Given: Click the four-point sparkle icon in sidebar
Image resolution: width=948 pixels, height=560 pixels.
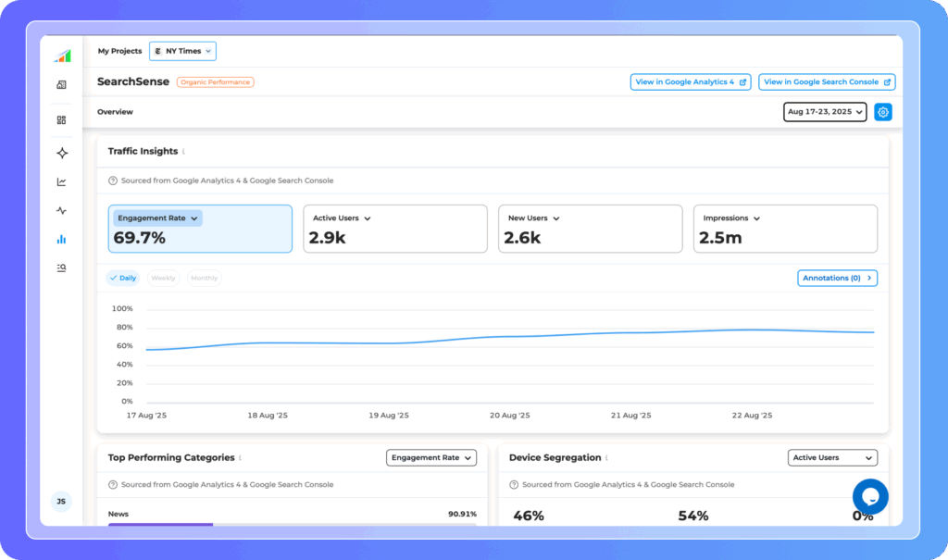Looking at the screenshot, I should (x=61, y=153).
